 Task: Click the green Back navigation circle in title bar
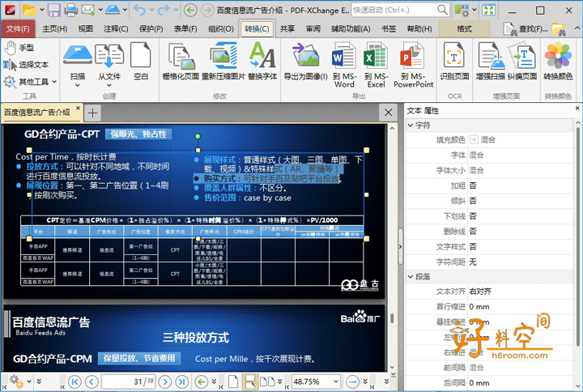pyautogui.click(x=191, y=10)
